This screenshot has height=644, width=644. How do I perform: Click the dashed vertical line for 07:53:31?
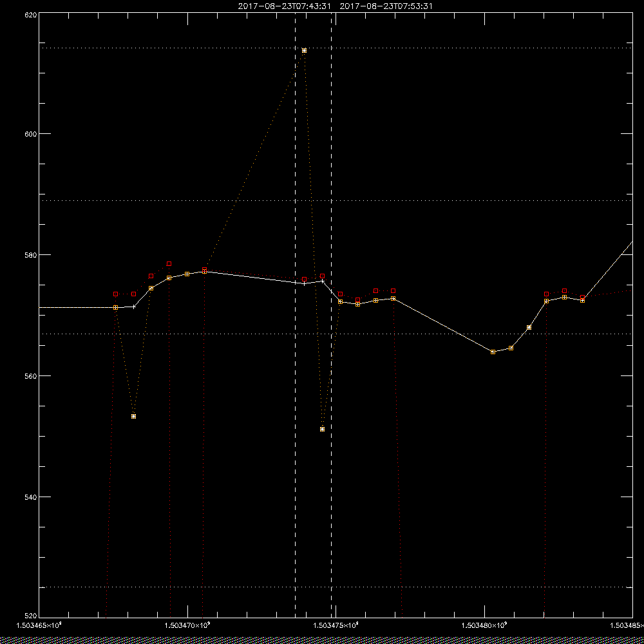(x=332, y=315)
